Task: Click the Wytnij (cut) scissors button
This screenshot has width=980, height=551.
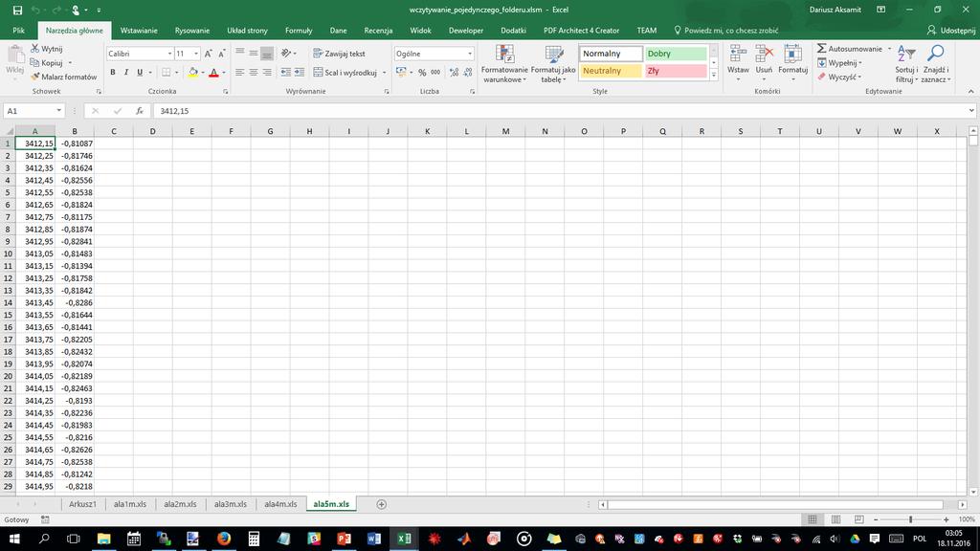Action: pyautogui.click(x=46, y=49)
